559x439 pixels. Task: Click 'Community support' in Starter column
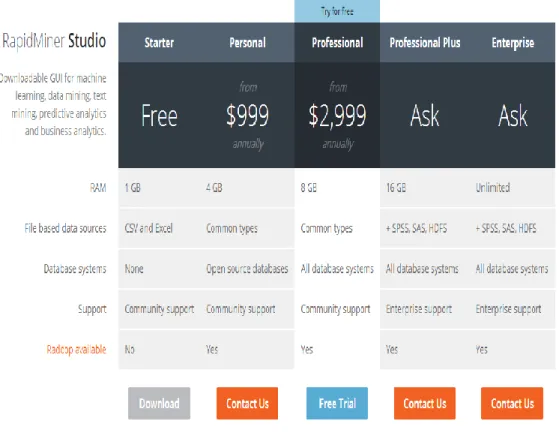pyautogui.click(x=159, y=309)
